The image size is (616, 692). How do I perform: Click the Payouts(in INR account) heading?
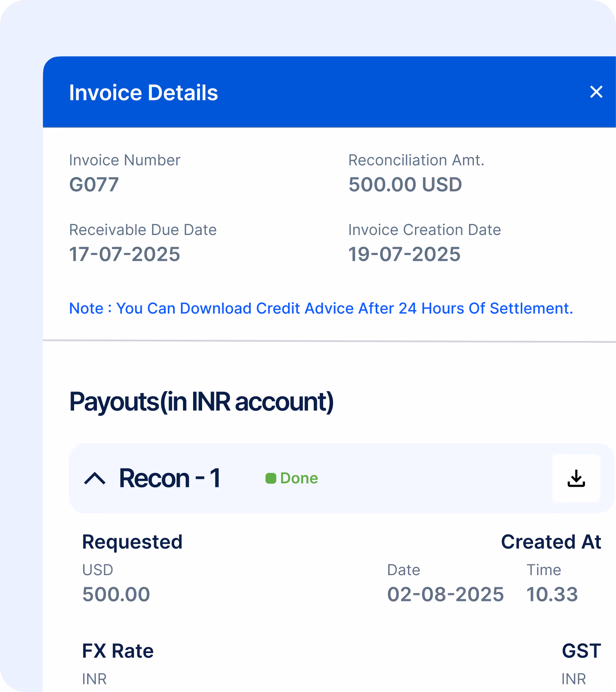201,402
